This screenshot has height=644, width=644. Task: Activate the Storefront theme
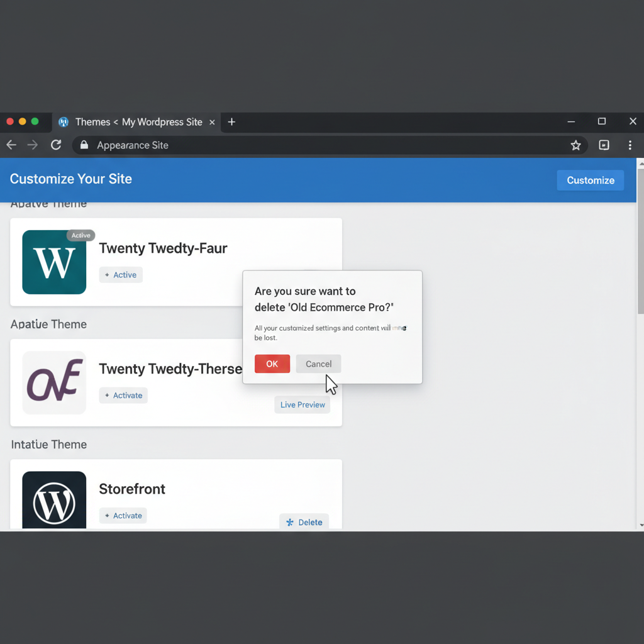pos(123,515)
